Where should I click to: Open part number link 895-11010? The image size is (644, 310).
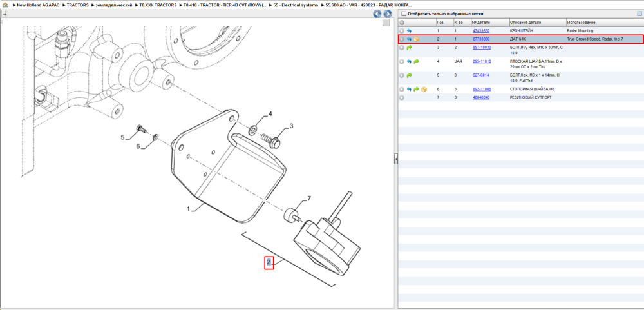point(481,61)
